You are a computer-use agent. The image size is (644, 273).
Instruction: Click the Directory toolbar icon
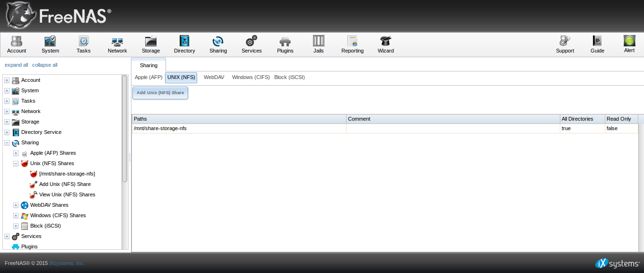tap(184, 44)
